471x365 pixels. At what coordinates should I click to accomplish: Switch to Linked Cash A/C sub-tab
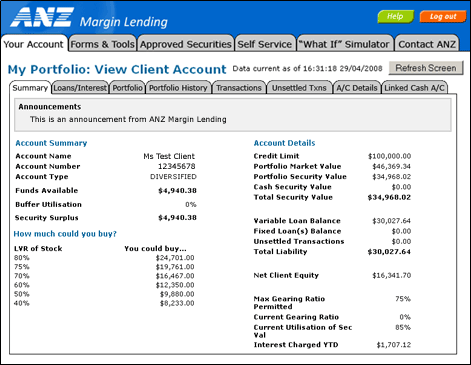(414, 88)
